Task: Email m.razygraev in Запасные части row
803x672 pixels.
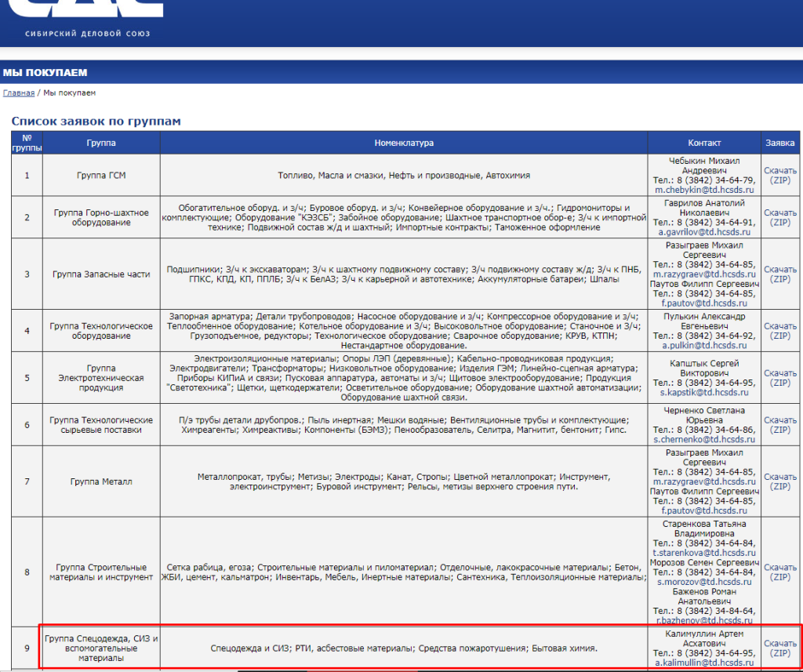Action: point(704,274)
